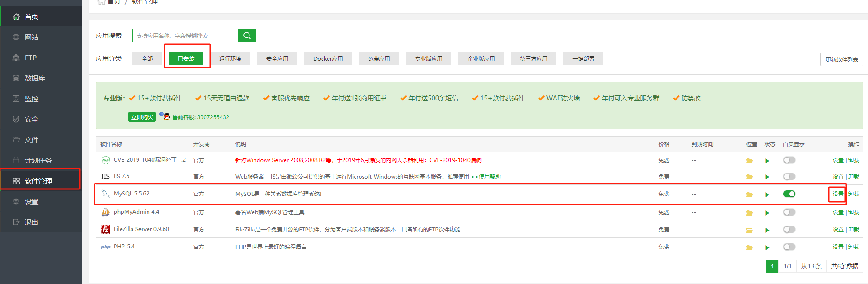Image resolution: width=868 pixels, height=284 pixels.
Task: Disable MySQL homepage display toggle
Action: click(789, 194)
